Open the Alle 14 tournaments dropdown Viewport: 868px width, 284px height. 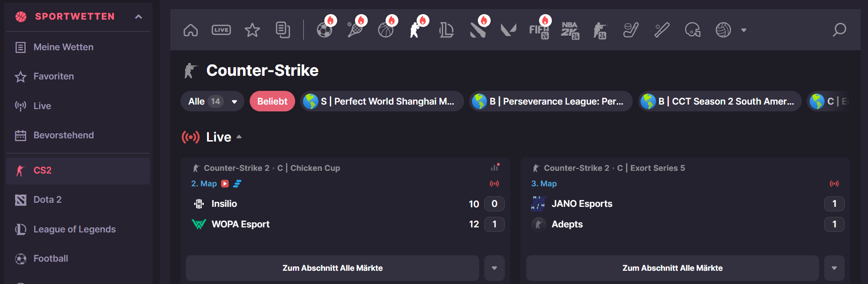pyautogui.click(x=212, y=101)
